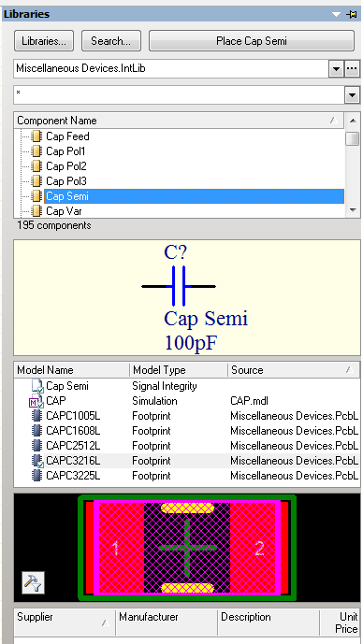Choose the Cap Var component
Image resolution: width=363 pixels, height=644 pixels.
coord(64,211)
